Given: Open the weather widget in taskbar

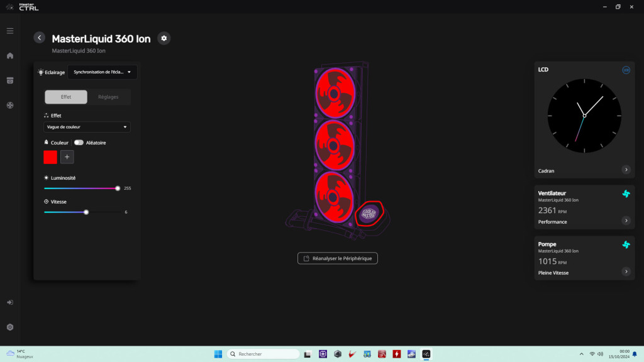Looking at the screenshot, I should [x=19, y=354].
